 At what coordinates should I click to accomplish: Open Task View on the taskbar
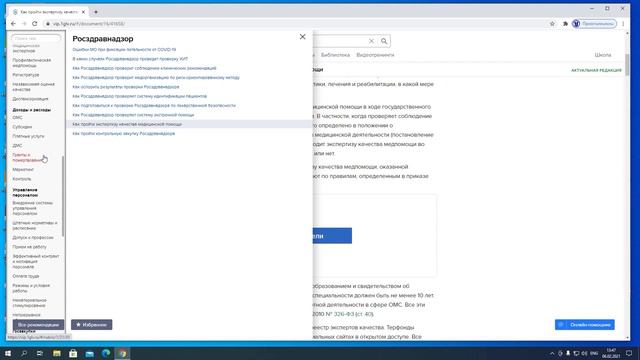[40, 353]
